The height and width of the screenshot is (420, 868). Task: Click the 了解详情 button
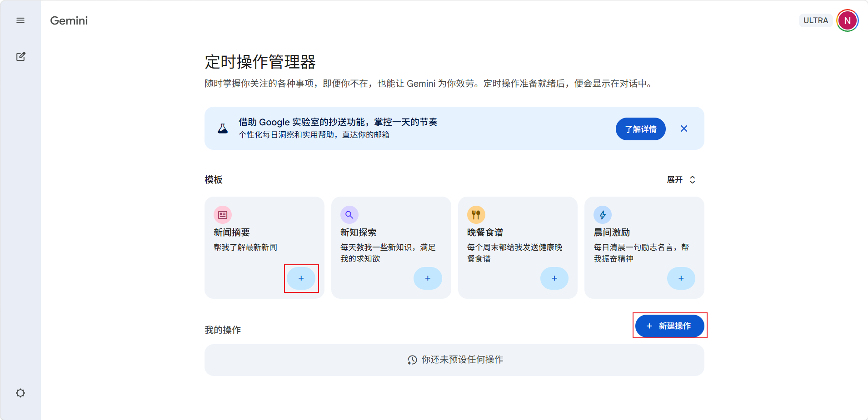(640, 129)
